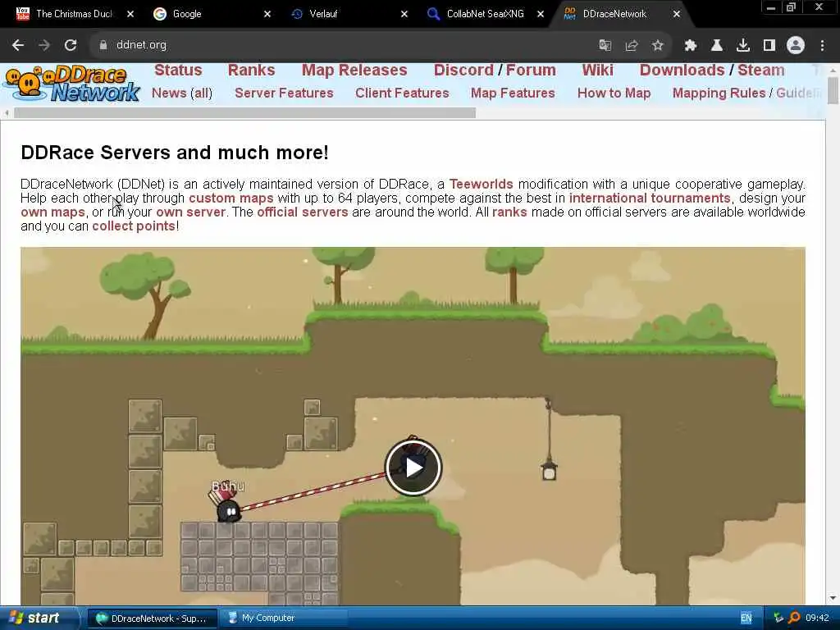Open the profile avatar icon
This screenshot has width=840, height=630.
pyautogui.click(x=796, y=46)
